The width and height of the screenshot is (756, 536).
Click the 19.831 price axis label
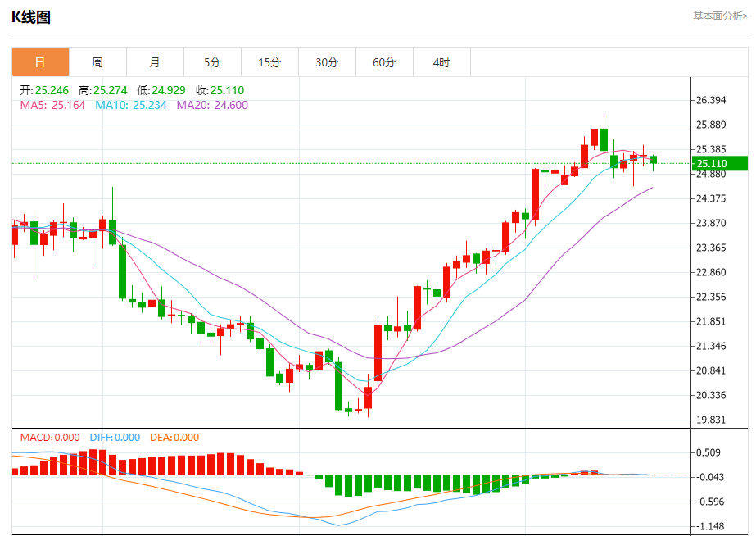(711, 420)
